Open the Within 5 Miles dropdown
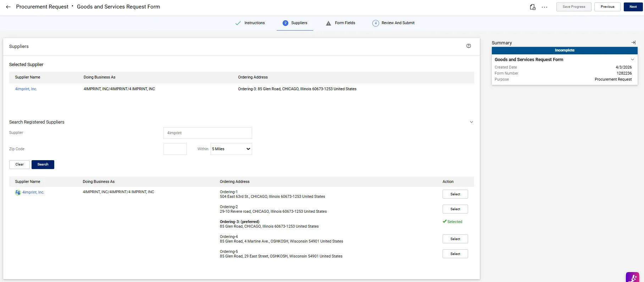 coord(231,149)
